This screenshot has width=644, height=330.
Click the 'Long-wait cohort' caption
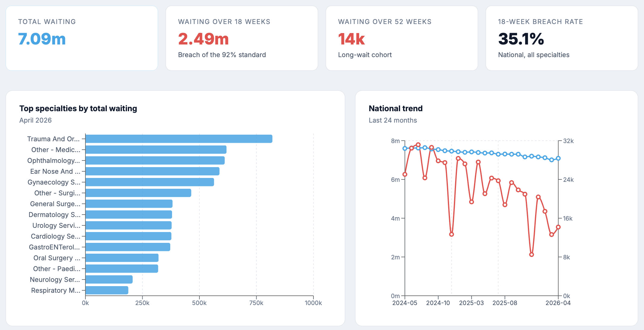(x=365, y=55)
